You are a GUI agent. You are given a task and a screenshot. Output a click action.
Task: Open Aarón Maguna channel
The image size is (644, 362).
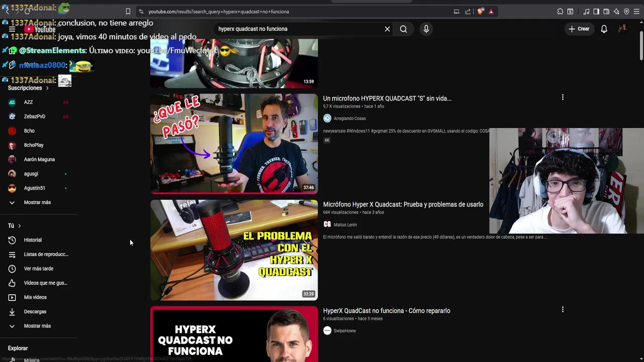[38, 159]
